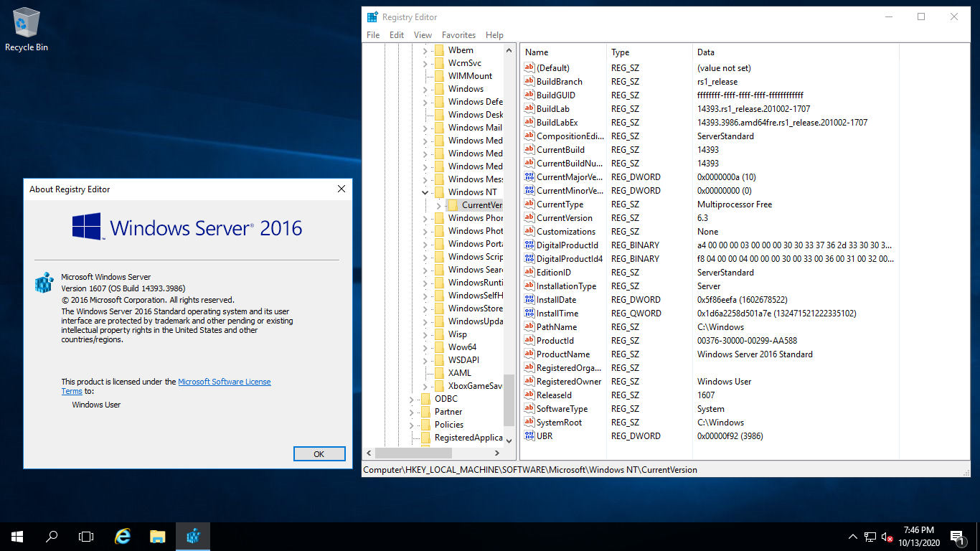Click regedit icon in About dialog

[x=44, y=282]
